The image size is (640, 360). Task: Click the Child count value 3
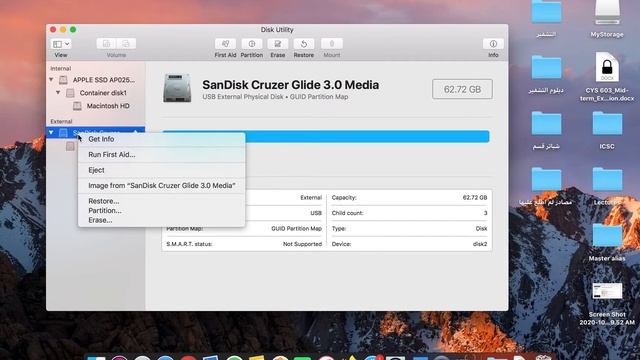pyautogui.click(x=485, y=213)
